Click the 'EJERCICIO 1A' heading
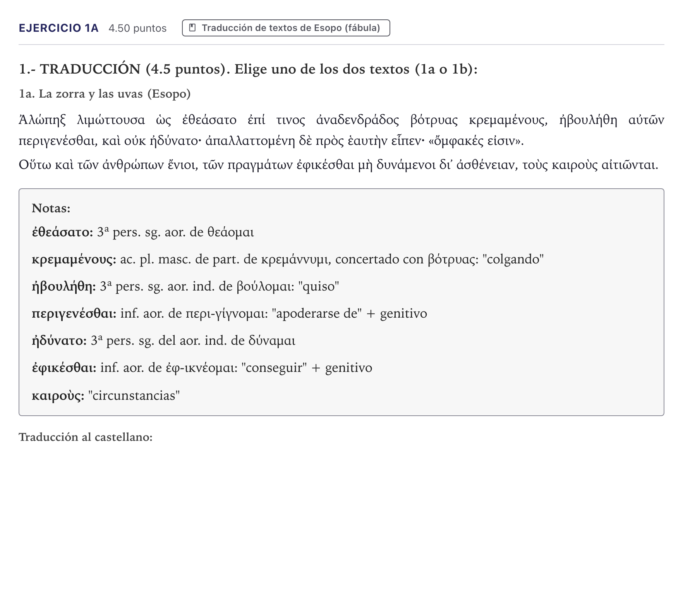 pyautogui.click(x=59, y=28)
